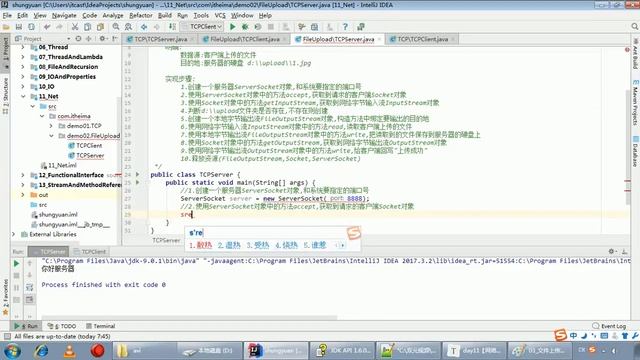
Task: Rerun TCPServer in the Run panel
Action: coord(16,264)
